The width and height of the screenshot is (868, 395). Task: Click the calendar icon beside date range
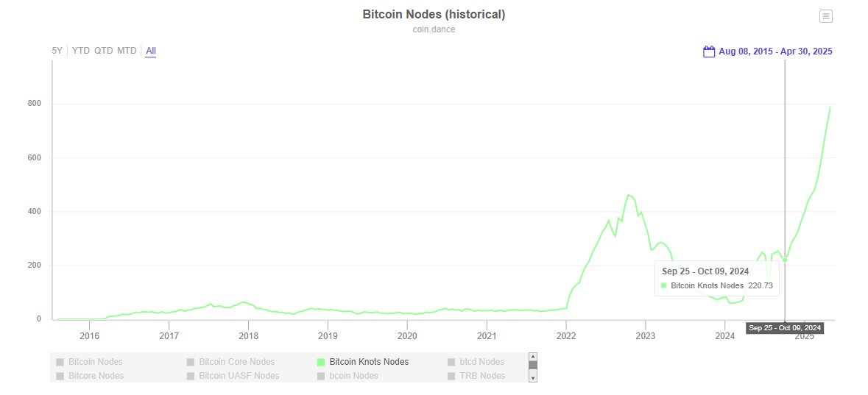[x=709, y=51]
